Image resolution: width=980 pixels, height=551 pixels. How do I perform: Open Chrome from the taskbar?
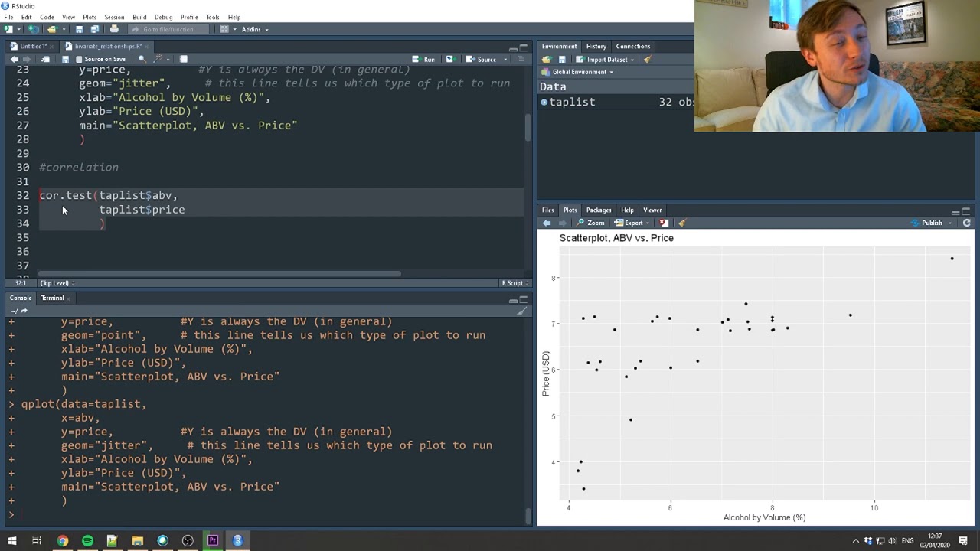click(62, 540)
